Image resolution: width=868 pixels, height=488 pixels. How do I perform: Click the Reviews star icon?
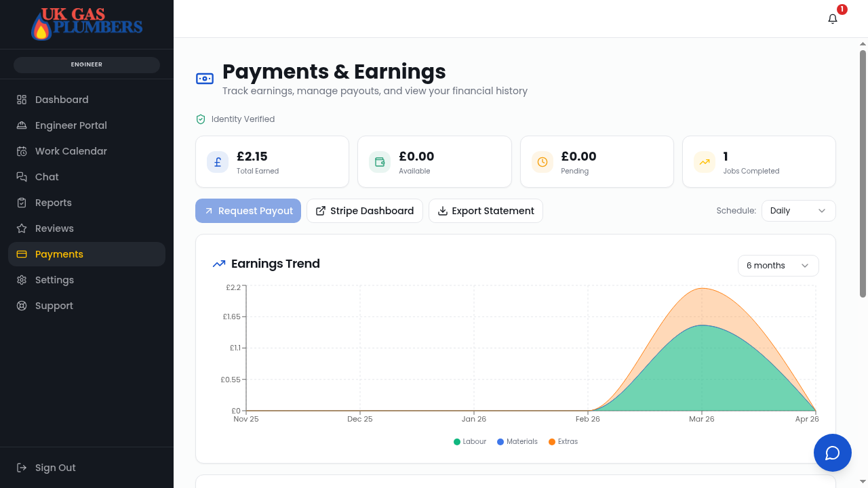point(22,228)
